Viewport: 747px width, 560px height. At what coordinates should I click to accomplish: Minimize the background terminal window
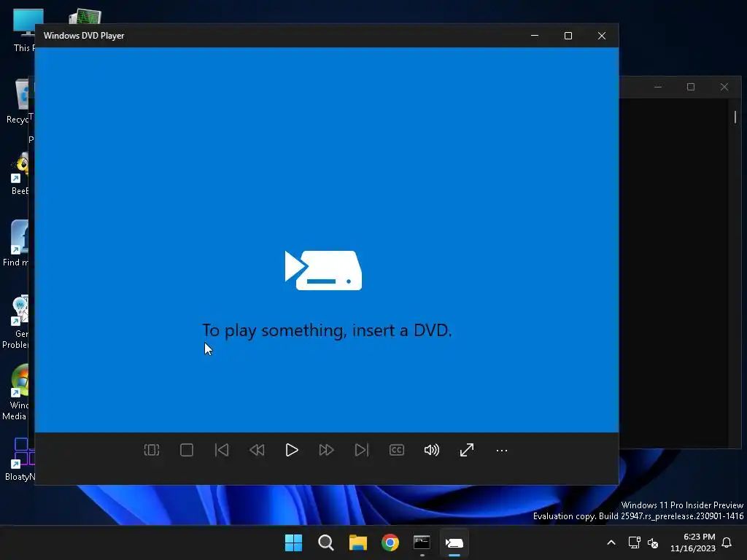tap(658, 87)
